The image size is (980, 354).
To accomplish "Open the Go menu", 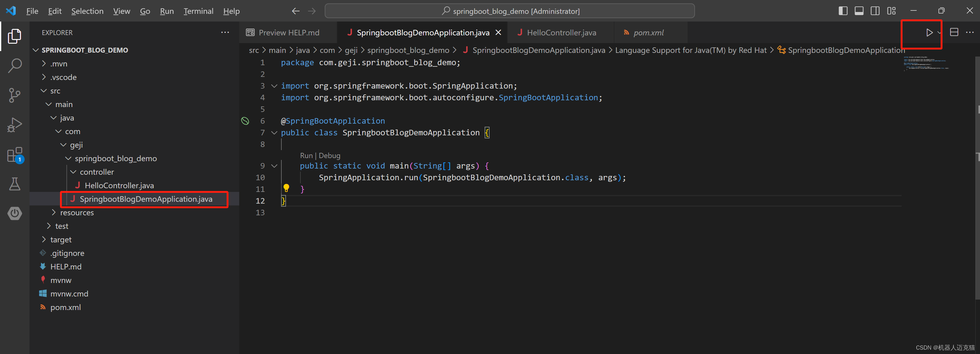I will (x=145, y=11).
